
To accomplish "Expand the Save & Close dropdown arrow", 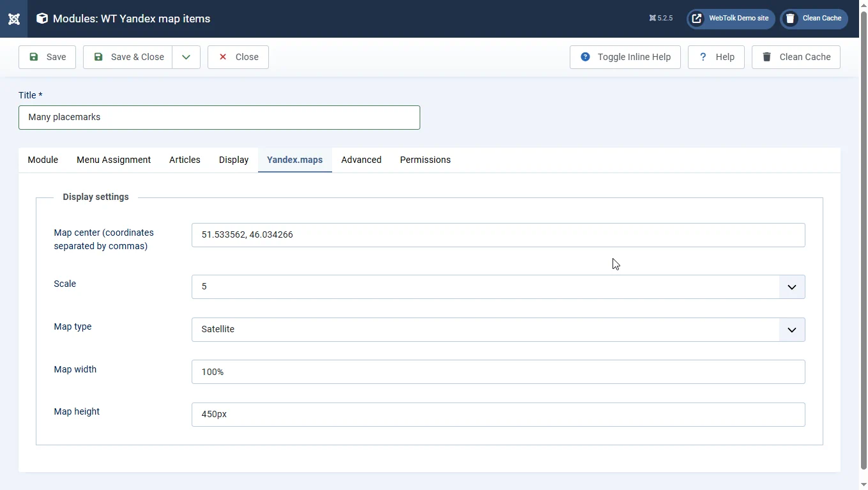I will pyautogui.click(x=186, y=57).
